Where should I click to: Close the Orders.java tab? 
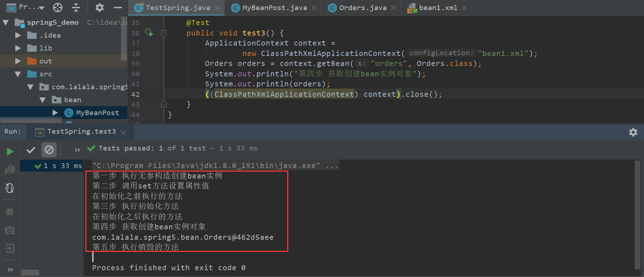(x=393, y=8)
